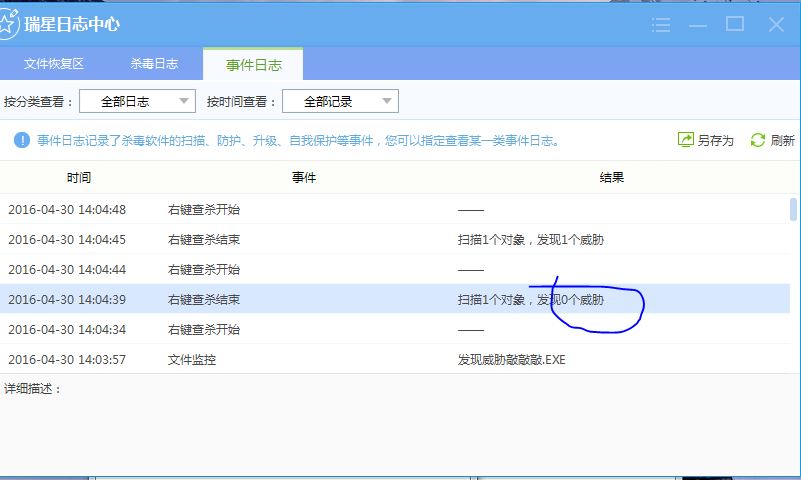Click result text 扫描1个对象，发现1个威胁
801x480 pixels.
531,239
